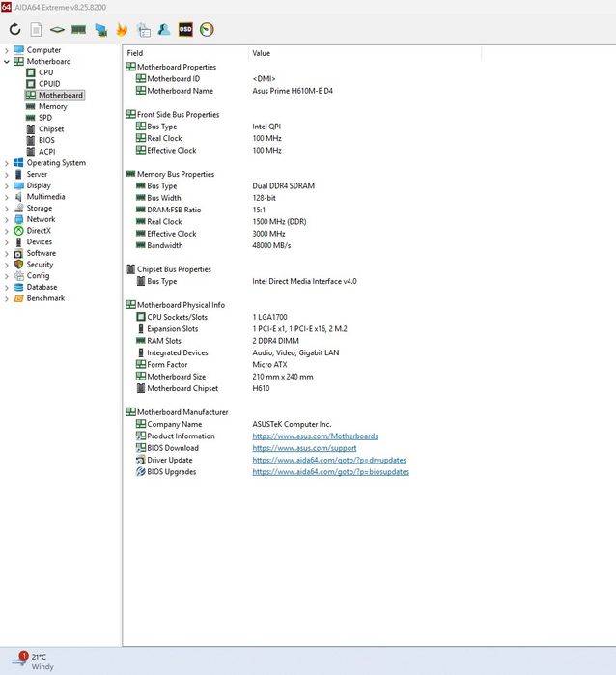Open the taskbar weather widget 21°C Windy
The width and height of the screenshot is (616, 675).
click(x=33, y=661)
